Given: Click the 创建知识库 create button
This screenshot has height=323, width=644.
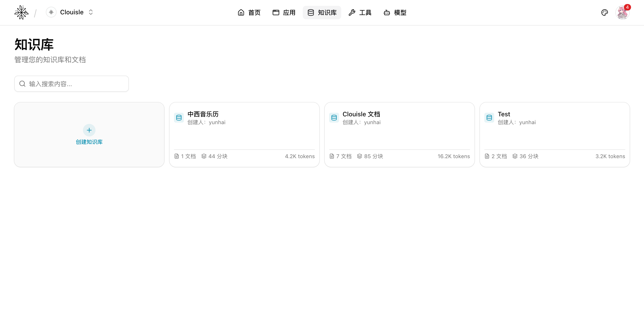Looking at the screenshot, I should pos(89,135).
